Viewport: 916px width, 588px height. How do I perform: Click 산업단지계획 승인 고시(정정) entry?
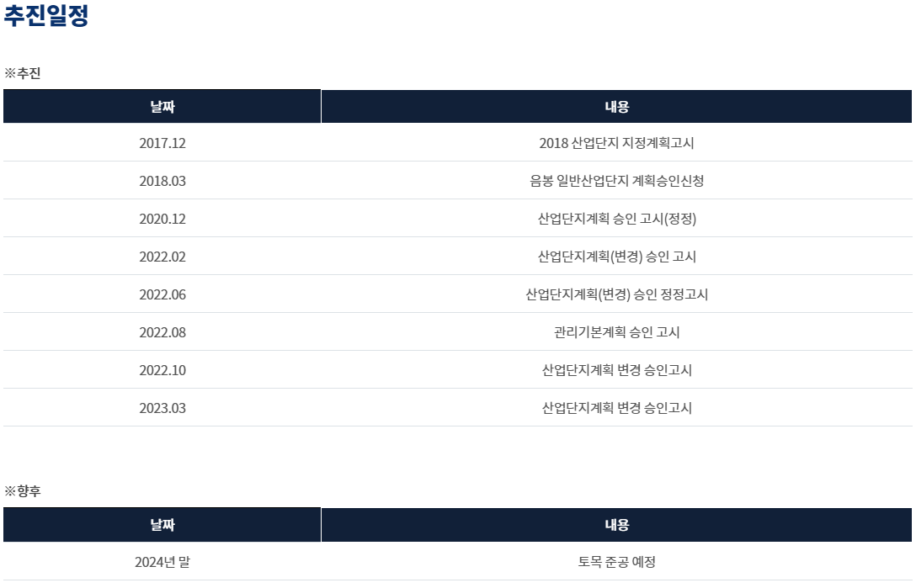[x=616, y=219]
